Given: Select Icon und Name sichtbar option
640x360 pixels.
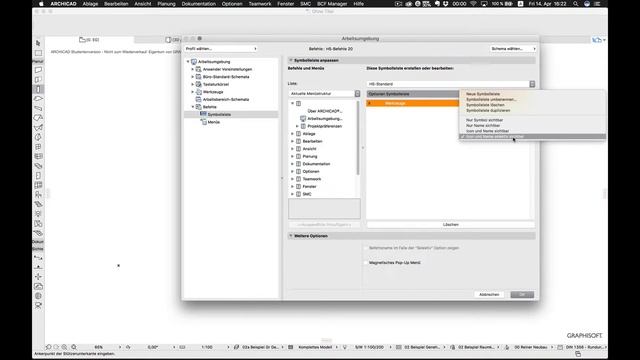Looking at the screenshot, I should pos(487,131).
